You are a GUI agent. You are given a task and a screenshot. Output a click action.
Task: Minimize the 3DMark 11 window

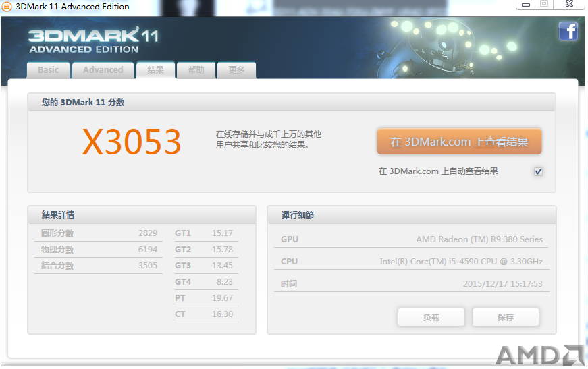(x=526, y=5)
